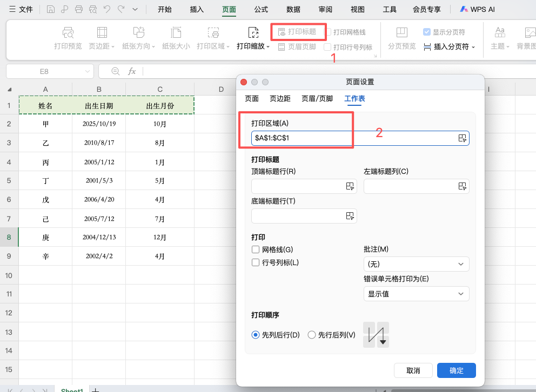Close the 页面设置 dialog with red button
Image resolution: width=536 pixels, height=392 pixels.
(x=244, y=82)
